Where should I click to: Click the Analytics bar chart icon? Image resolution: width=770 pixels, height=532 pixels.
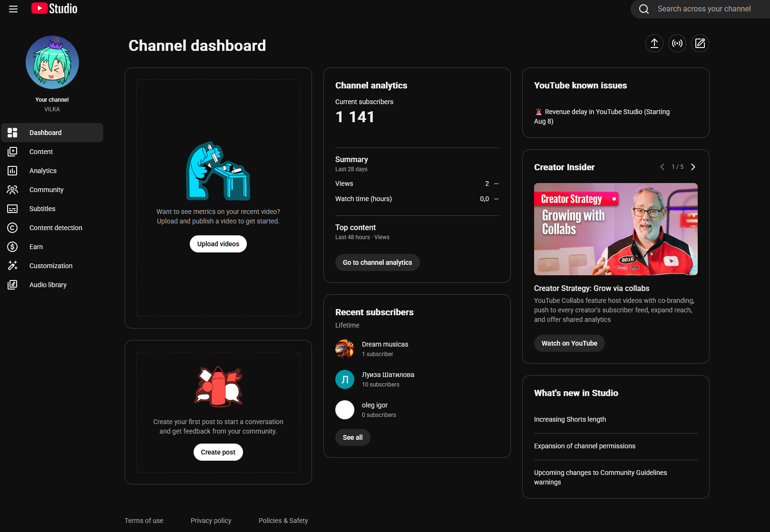[12, 171]
